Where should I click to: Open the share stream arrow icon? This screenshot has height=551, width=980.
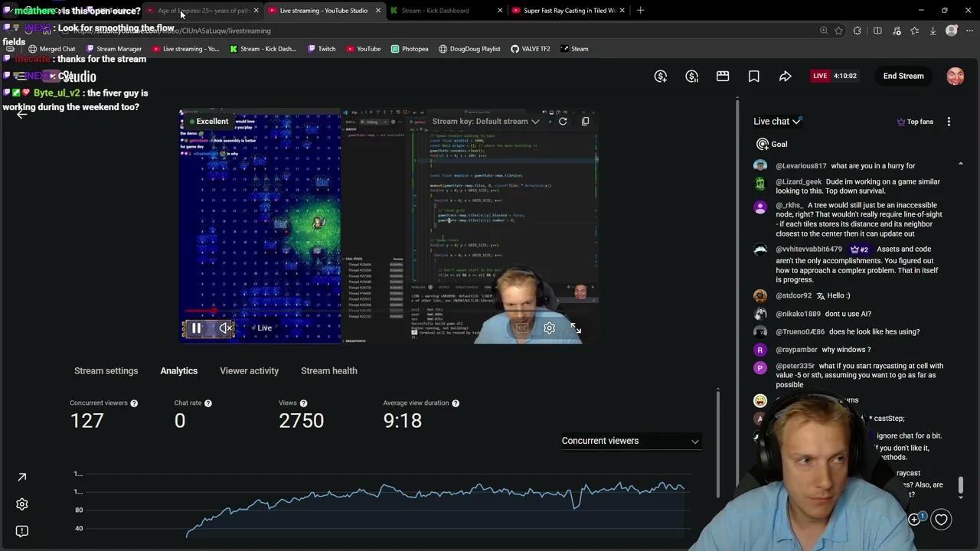pos(786,76)
